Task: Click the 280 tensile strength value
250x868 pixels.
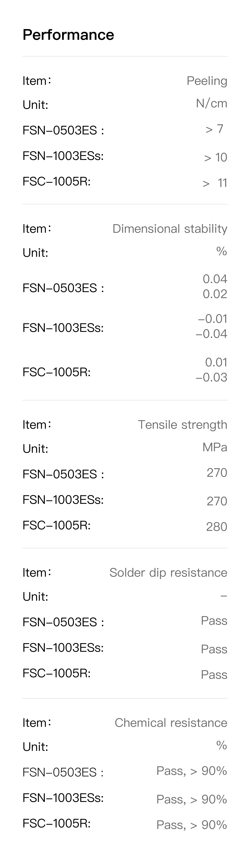Action: 217,527
